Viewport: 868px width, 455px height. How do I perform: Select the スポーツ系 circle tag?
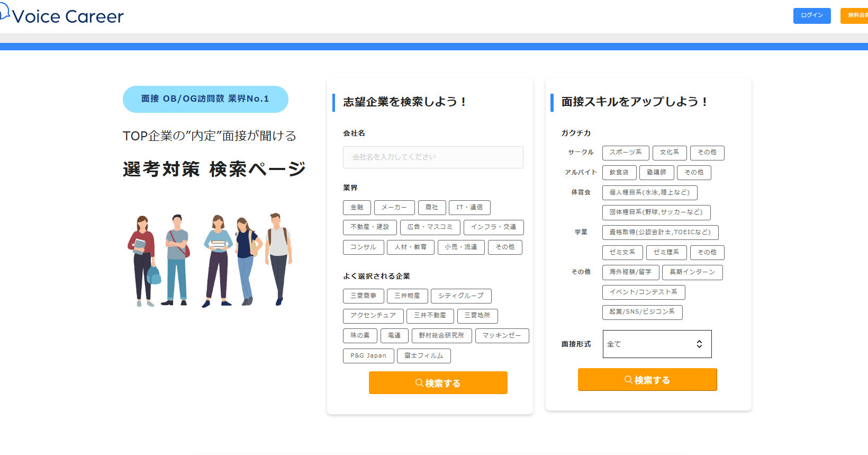[625, 153]
